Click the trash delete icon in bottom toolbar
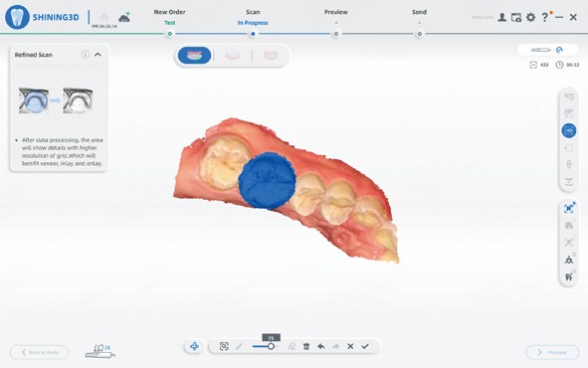Screen dimensions: 588x368 pyautogui.click(x=306, y=346)
